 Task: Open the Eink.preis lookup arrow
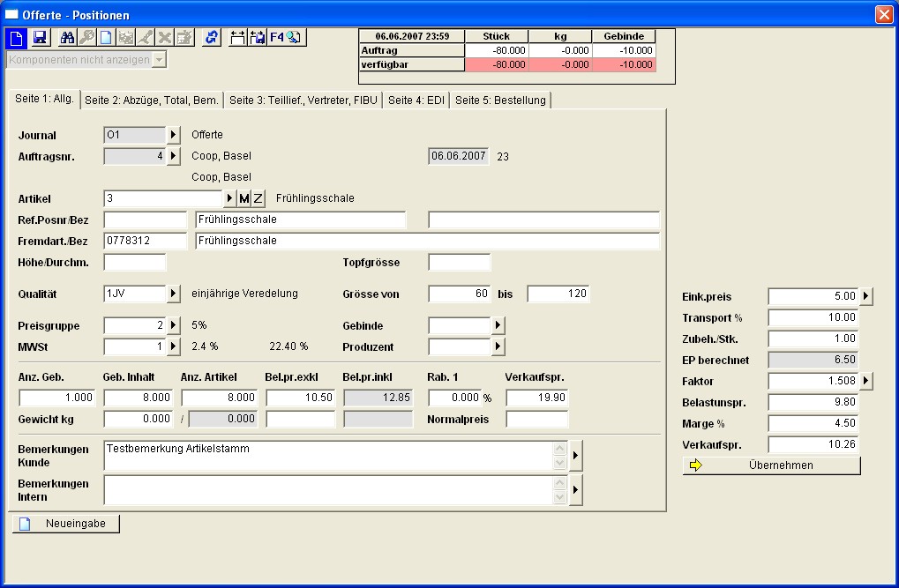tap(865, 296)
